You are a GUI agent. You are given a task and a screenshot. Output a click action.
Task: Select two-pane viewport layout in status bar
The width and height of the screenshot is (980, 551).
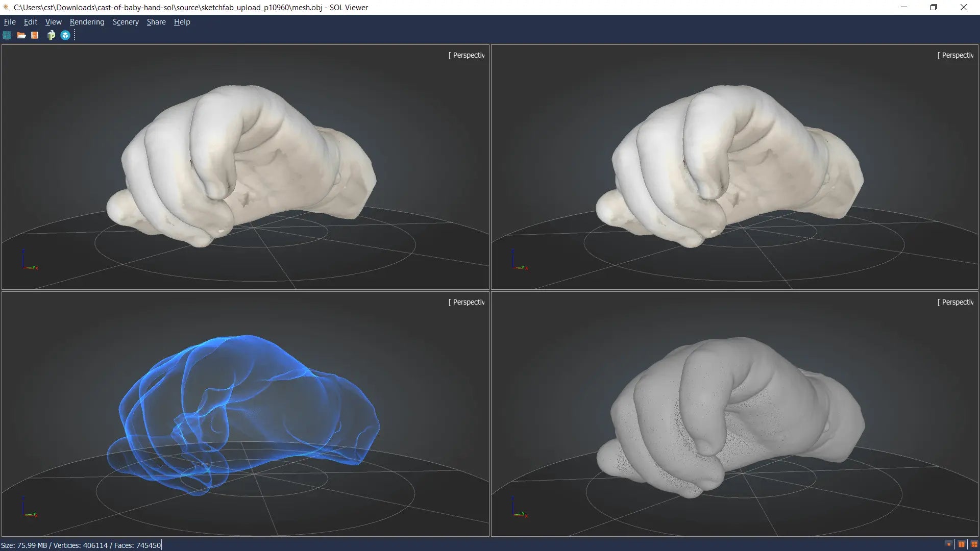click(x=962, y=544)
